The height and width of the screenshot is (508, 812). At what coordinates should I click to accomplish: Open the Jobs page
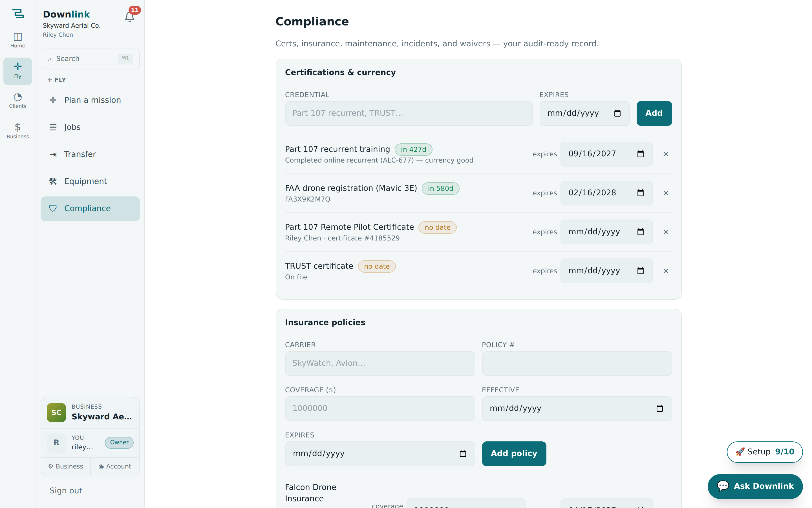pos(90,127)
